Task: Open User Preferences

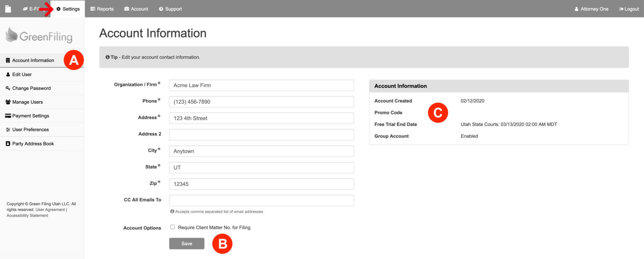Action: [29, 129]
